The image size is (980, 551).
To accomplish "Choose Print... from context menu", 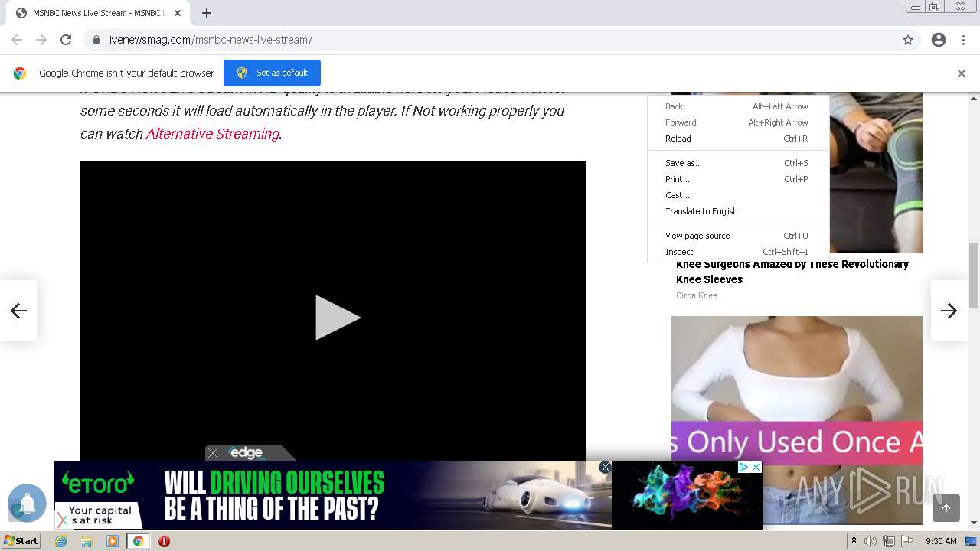I will click(x=738, y=179).
